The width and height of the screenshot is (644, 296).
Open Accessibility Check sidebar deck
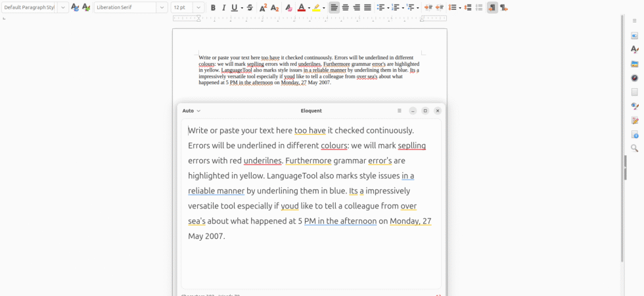pos(635,134)
